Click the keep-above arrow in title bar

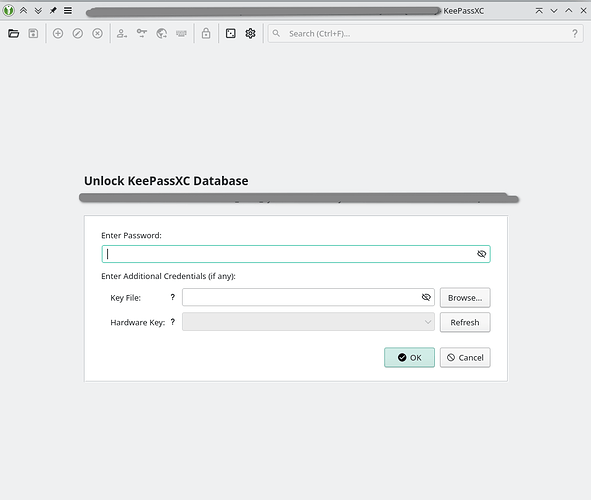[539, 11]
